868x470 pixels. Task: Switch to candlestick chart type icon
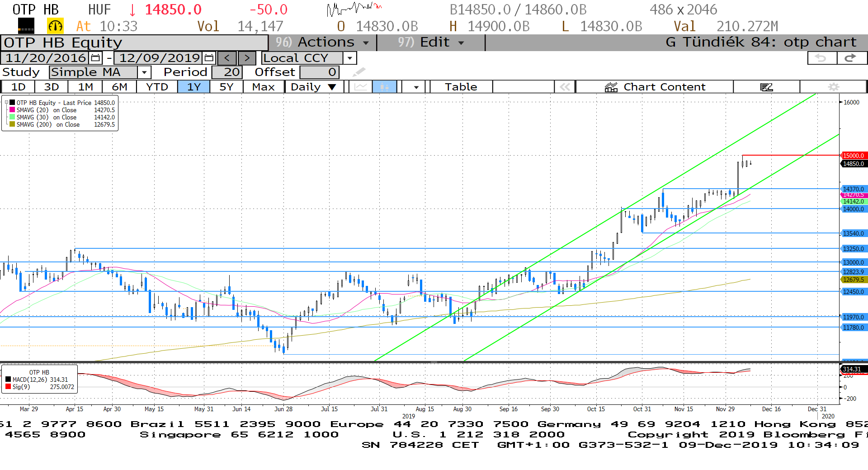pos(384,87)
